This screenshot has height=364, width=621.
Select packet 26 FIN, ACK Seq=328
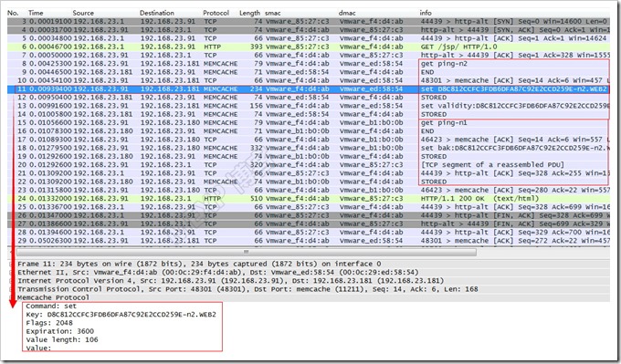309,215
